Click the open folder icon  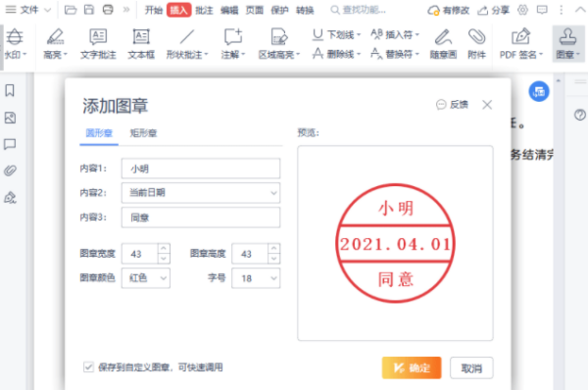tap(71, 10)
